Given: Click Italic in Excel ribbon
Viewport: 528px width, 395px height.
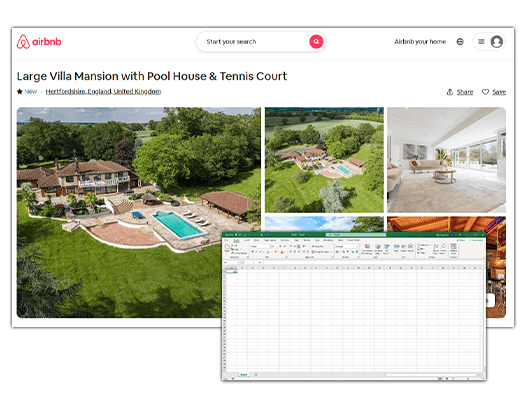Looking at the screenshot, I should point(256,252).
